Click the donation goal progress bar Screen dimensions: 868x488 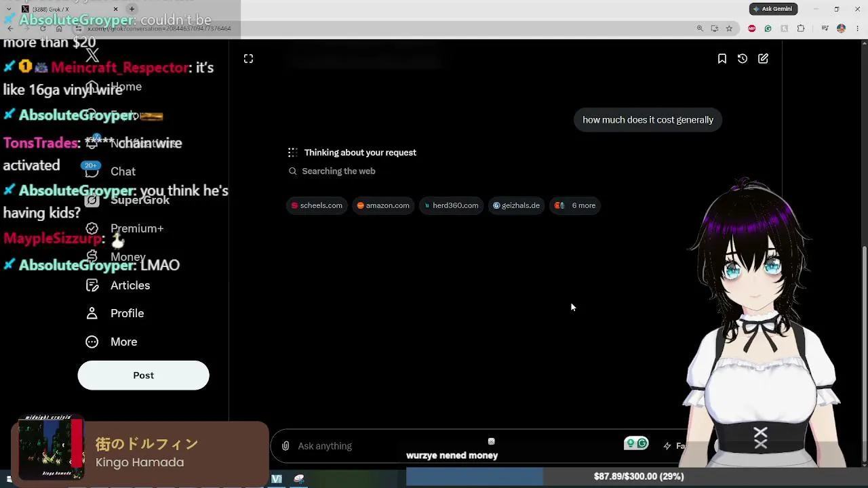[x=637, y=476]
